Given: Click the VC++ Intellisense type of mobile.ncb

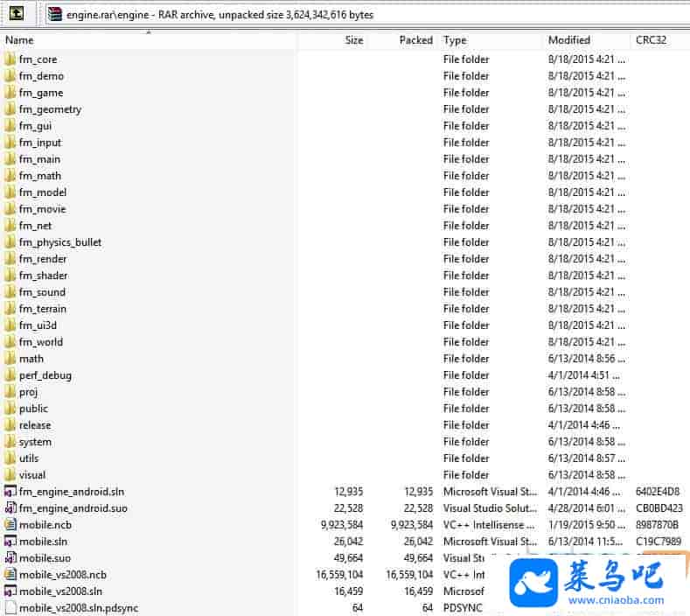Looking at the screenshot, I should 489,525.
